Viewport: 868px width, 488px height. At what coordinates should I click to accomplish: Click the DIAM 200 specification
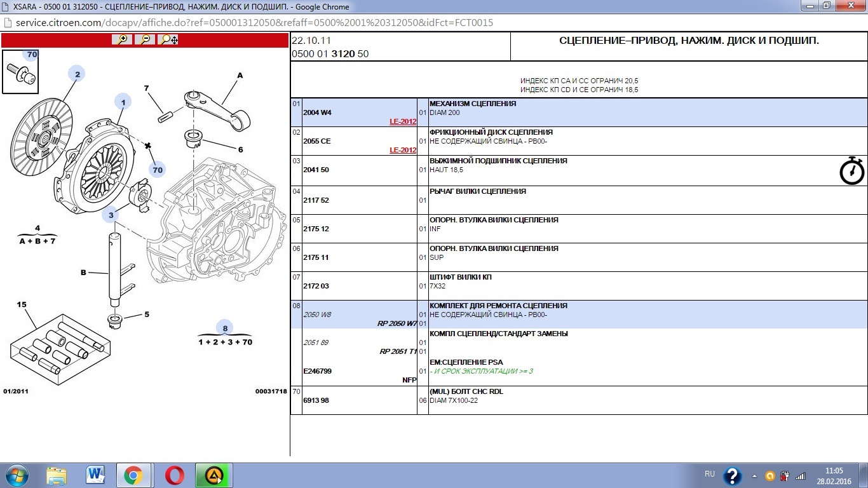click(445, 112)
